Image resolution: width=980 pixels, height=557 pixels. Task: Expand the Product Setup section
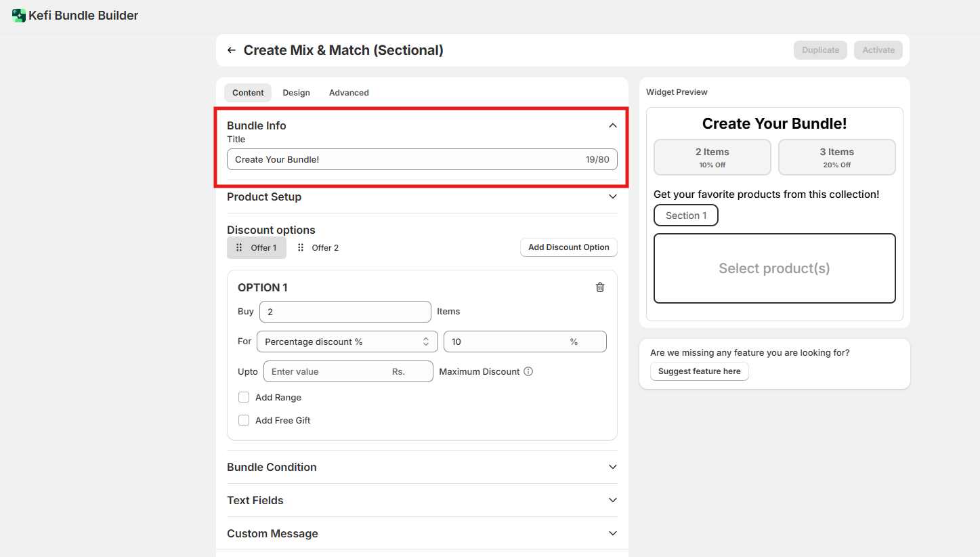(x=612, y=197)
